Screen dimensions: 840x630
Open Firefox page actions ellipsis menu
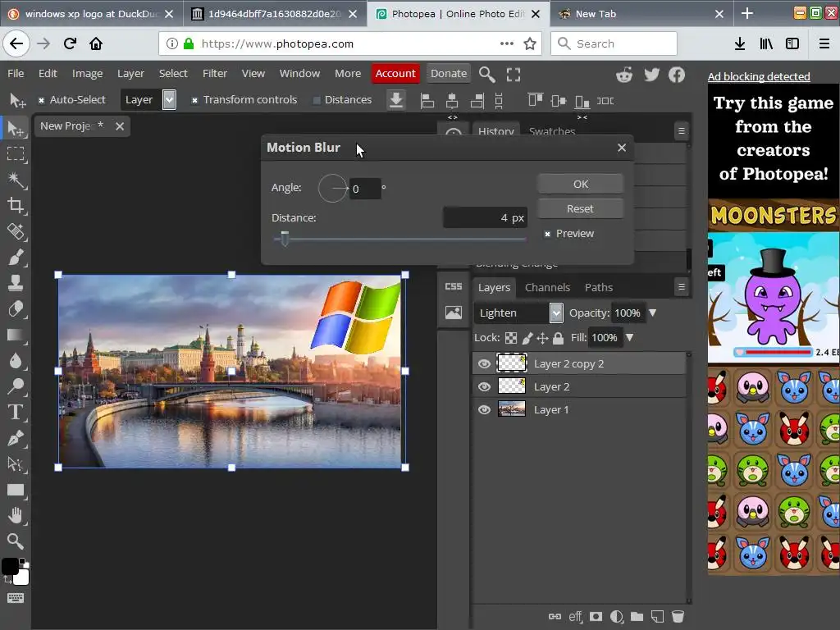(x=507, y=43)
